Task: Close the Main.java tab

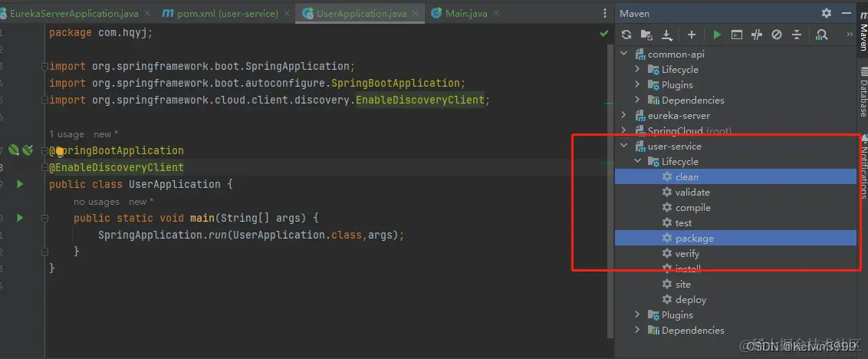Action: pyautogui.click(x=496, y=13)
